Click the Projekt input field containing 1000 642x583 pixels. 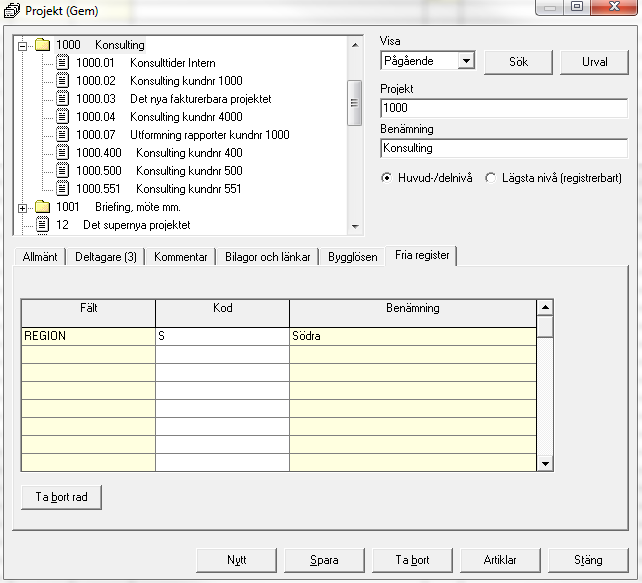(504, 108)
